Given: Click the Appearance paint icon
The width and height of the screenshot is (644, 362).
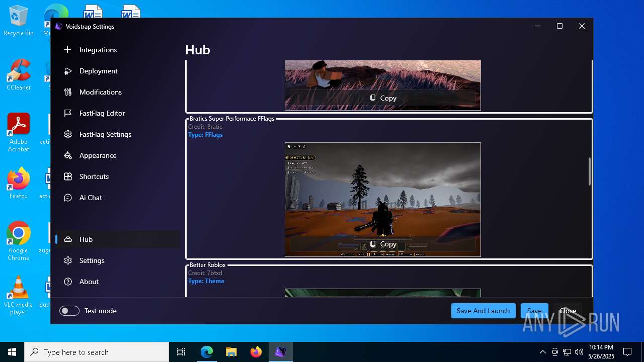Looking at the screenshot, I should 68,155.
